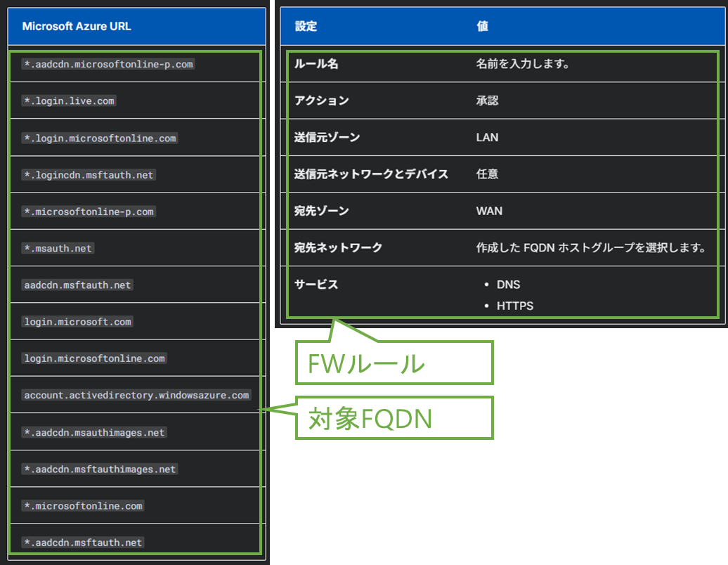Click the 送信元ネットワークとデバイス label
This screenshot has width=728, height=565.
[x=371, y=174]
